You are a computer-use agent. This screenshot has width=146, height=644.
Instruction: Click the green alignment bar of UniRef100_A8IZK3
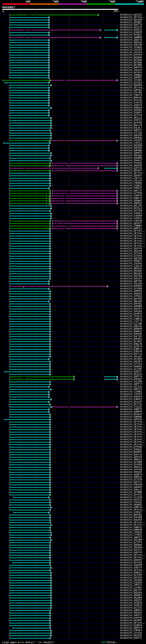(54, 15)
